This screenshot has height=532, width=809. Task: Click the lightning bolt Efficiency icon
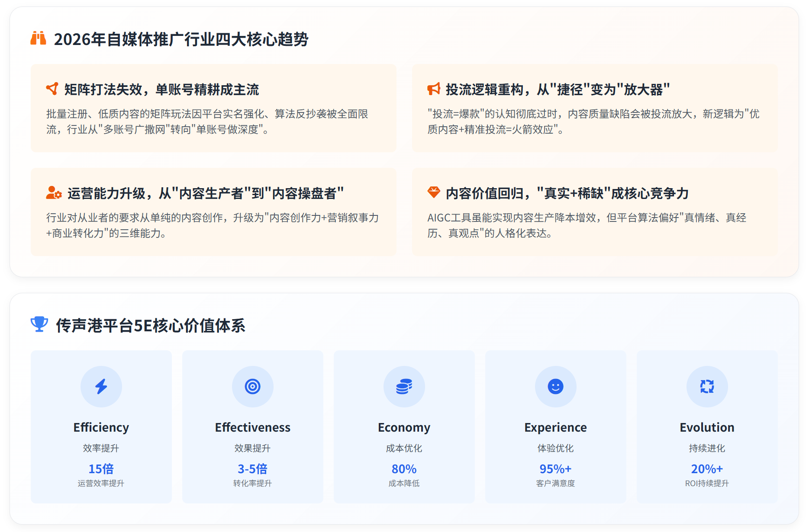coord(101,386)
